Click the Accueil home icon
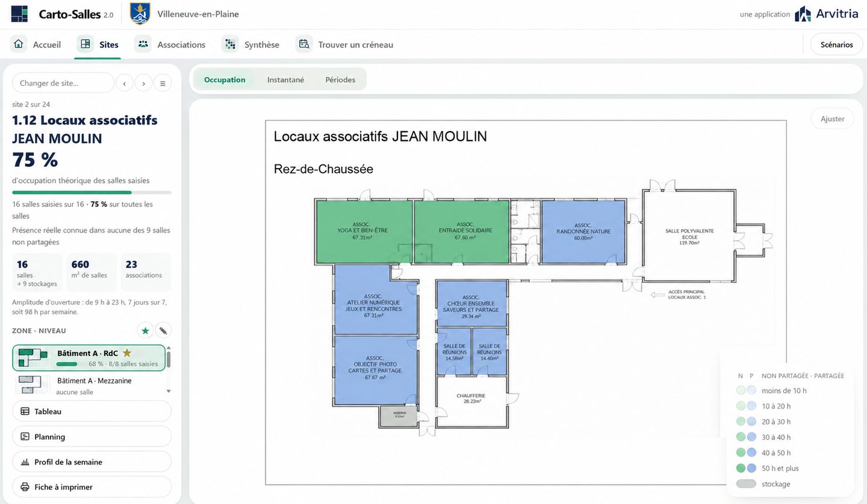Viewport: 867px width, 504px height. click(x=19, y=44)
